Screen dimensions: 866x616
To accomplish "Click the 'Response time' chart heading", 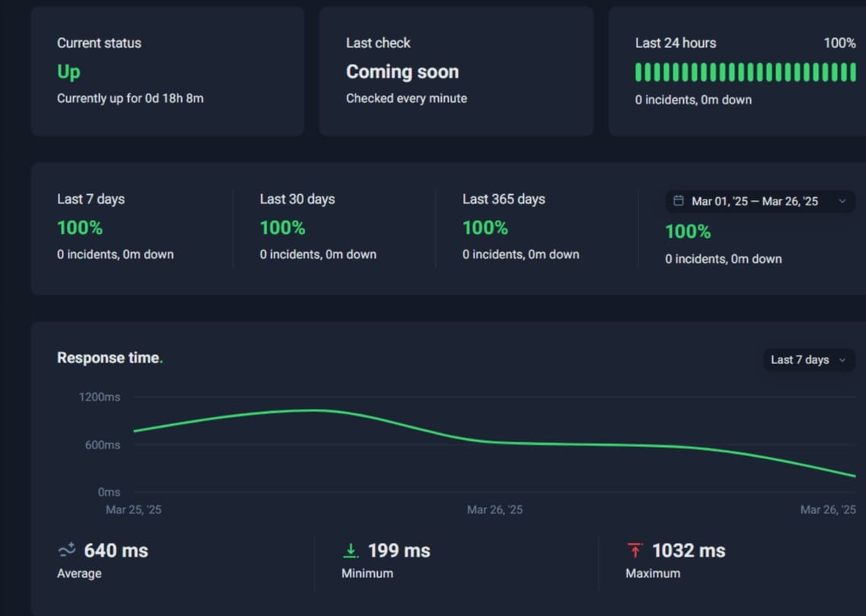I will point(109,358).
